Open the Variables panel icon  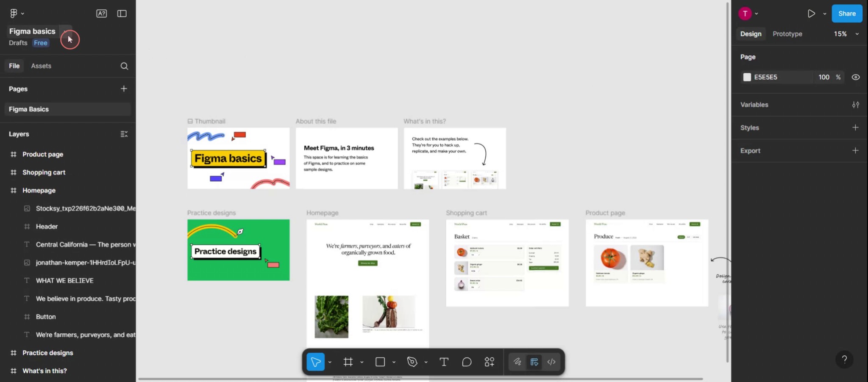click(x=856, y=105)
